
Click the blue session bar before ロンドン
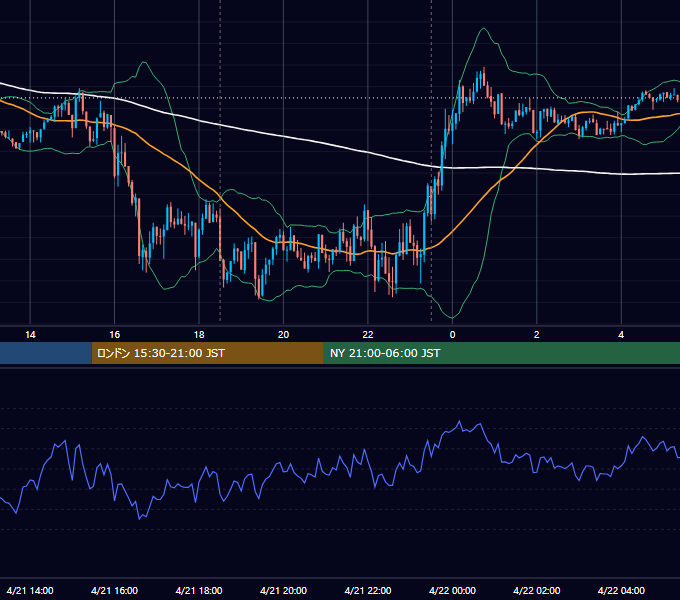point(46,353)
